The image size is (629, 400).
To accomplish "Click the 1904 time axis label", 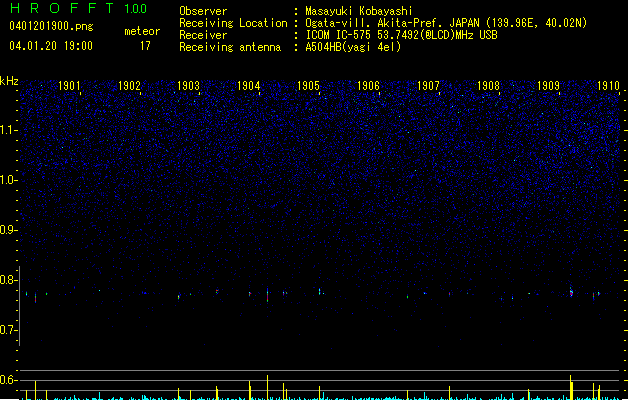I will click(x=249, y=86).
